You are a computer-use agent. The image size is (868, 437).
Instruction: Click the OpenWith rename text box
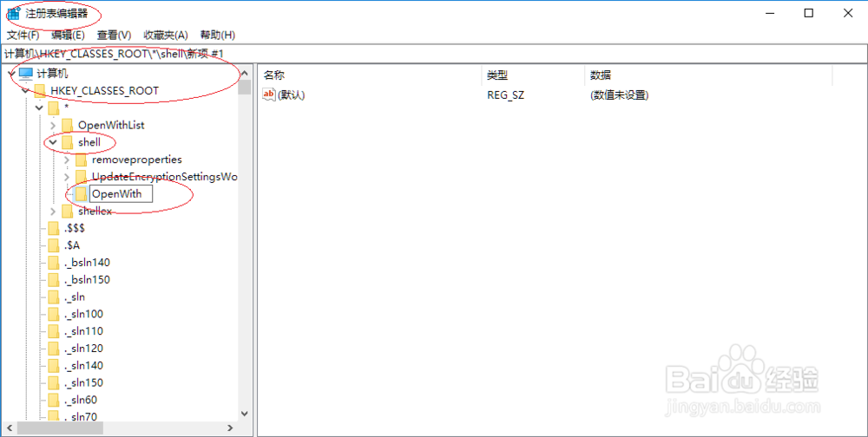(121, 194)
